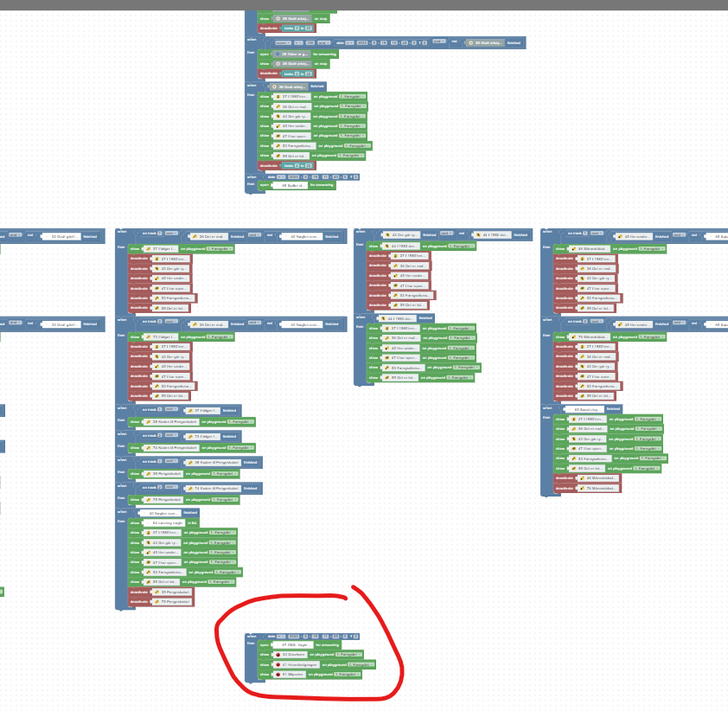This screenshot has width=728, height=711.
Task: Click key icon in show 37 I følger row
Action: click(x=149, y=249)
